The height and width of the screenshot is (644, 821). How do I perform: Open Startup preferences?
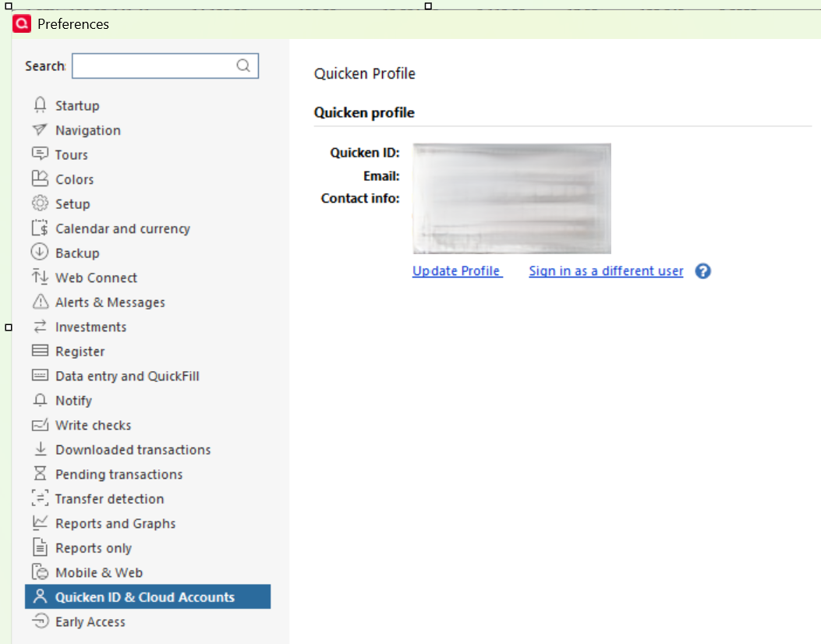click(x=77, y=106)
